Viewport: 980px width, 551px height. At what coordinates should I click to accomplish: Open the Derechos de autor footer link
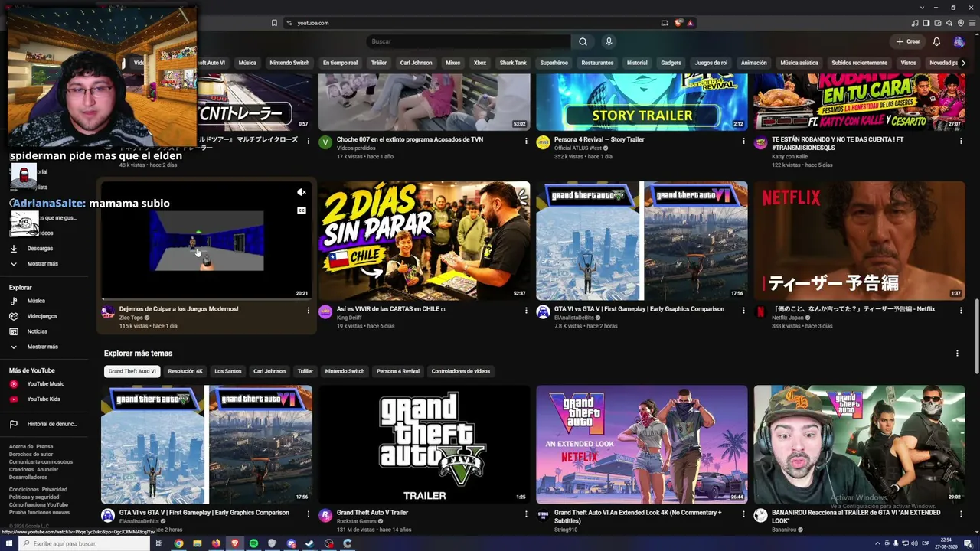point(31,454)
